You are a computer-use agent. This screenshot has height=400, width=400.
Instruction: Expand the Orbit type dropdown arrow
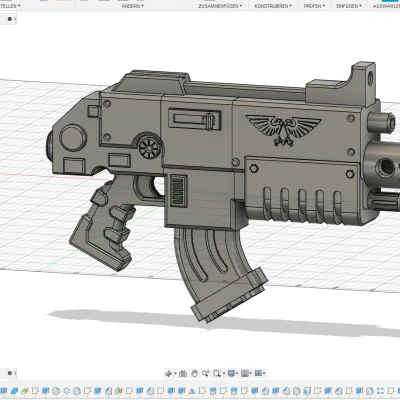(x=176, y=373)
